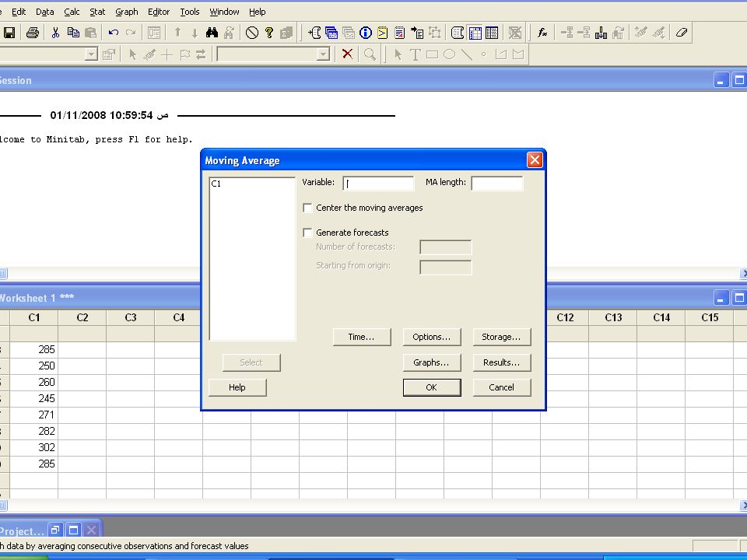
Task: Enable the Generate forecasts checkbox
Action: (308, 233)
